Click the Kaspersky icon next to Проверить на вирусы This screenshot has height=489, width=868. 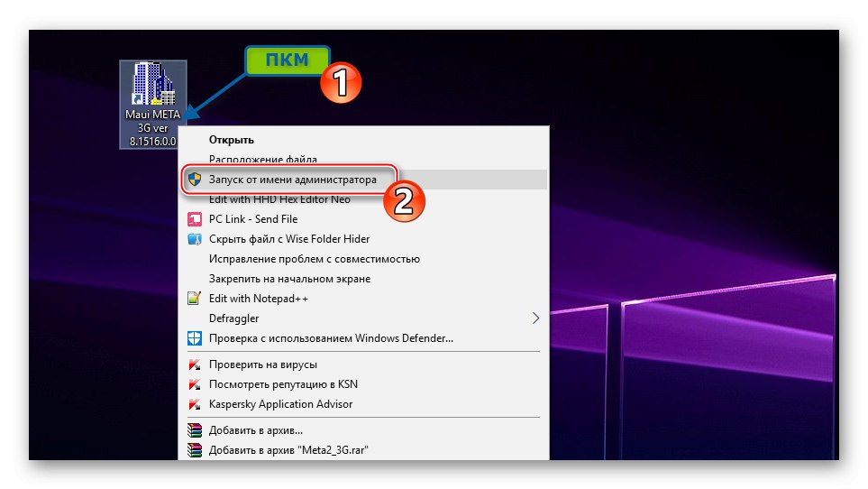pos(195,364)
